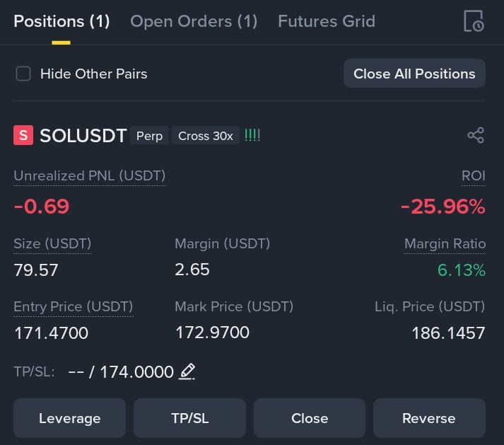The width and height of the screenshot is (504, 445).
Task: Open Unrealized PNL (USDT) explanation
Action: (x=89, y=176)
